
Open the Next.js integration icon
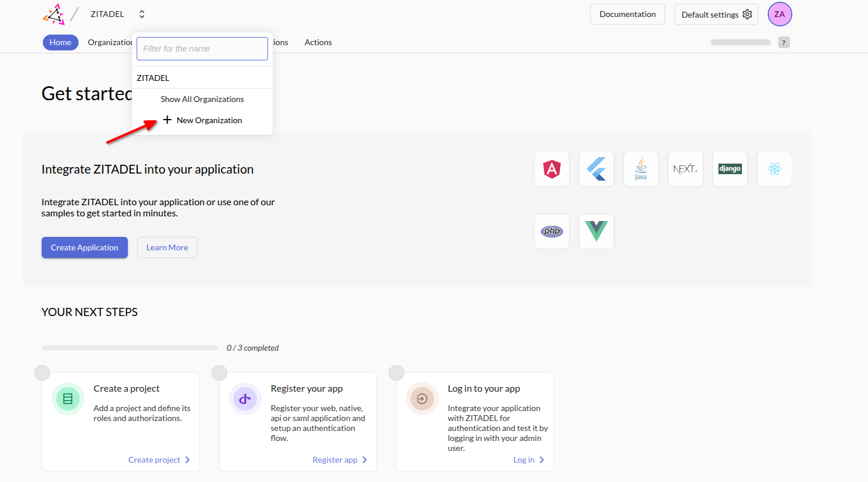685,169
